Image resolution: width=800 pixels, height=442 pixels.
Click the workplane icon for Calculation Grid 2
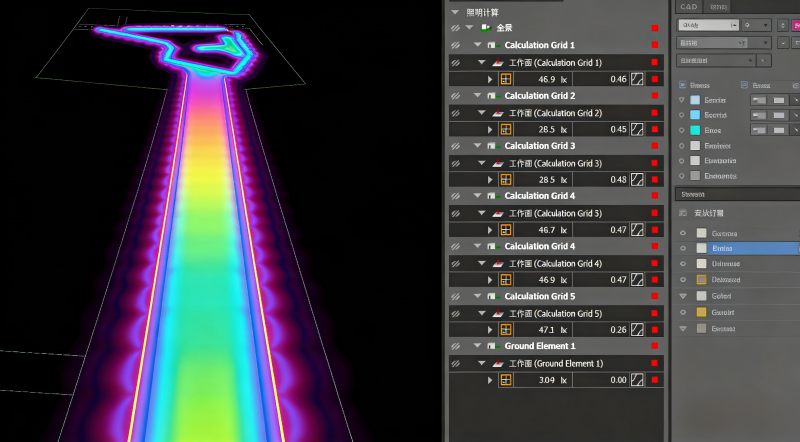tap(497, 113)
